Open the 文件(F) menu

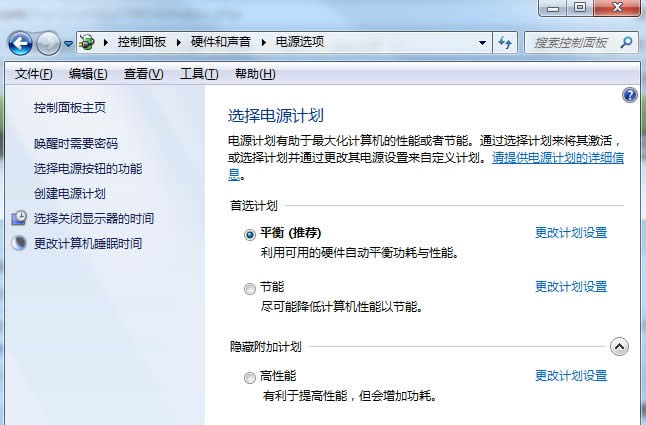[33, 74]
